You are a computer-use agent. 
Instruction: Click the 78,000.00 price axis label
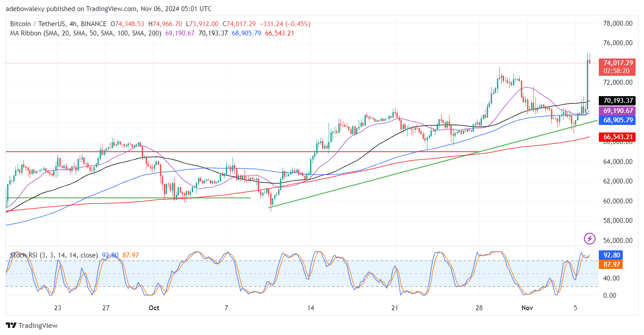(617, 23)
